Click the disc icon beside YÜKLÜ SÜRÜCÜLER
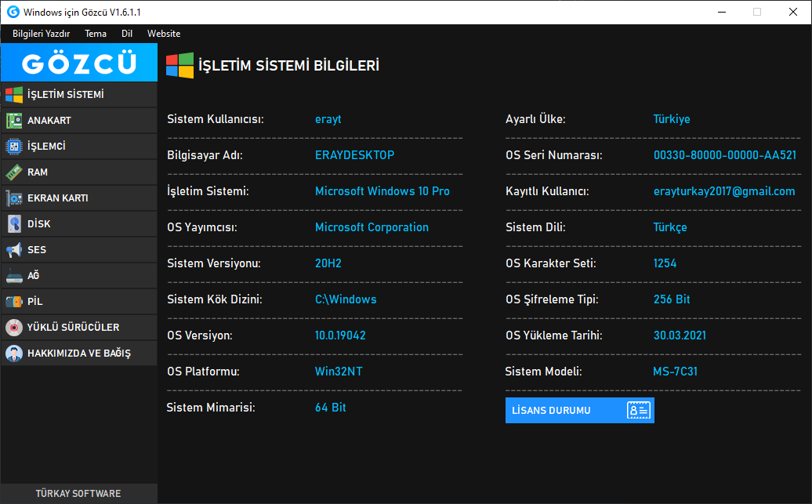Screen dimensions: 812x504 point(14,328)
